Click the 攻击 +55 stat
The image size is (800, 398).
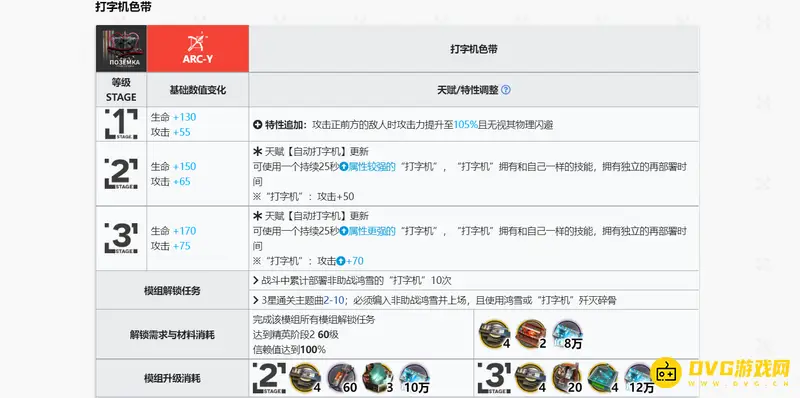(x=170, y=132)
